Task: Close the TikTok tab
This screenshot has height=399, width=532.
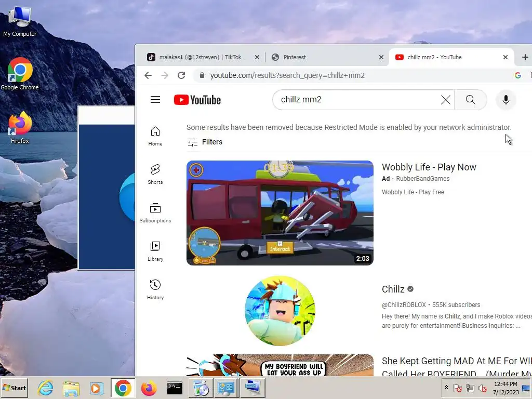Action: click(257, 57)
